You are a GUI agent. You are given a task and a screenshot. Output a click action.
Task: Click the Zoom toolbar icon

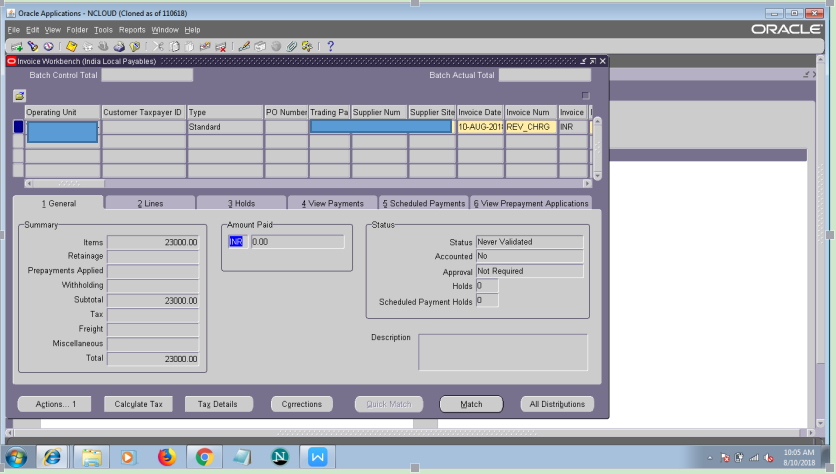(x=260, y=46)
